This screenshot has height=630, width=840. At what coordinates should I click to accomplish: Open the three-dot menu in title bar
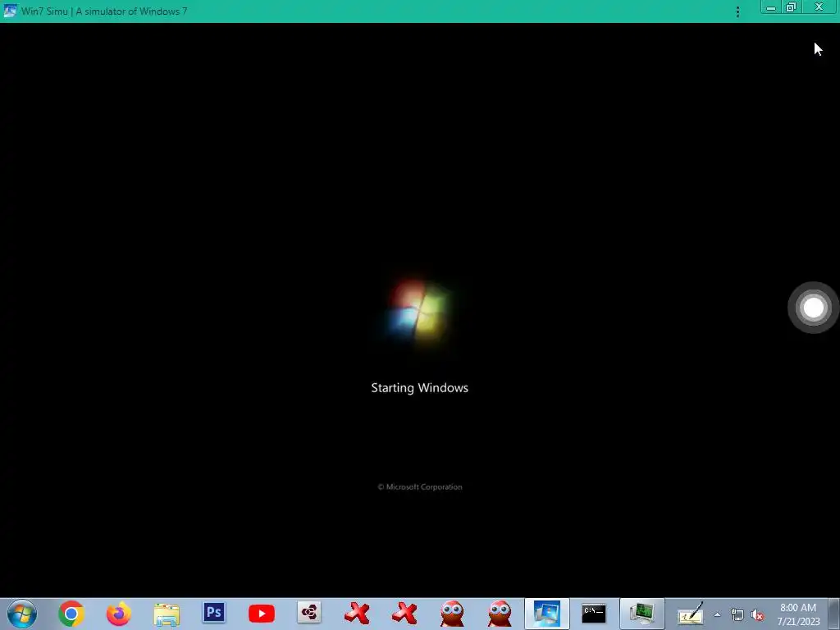(x=737, y=11)
